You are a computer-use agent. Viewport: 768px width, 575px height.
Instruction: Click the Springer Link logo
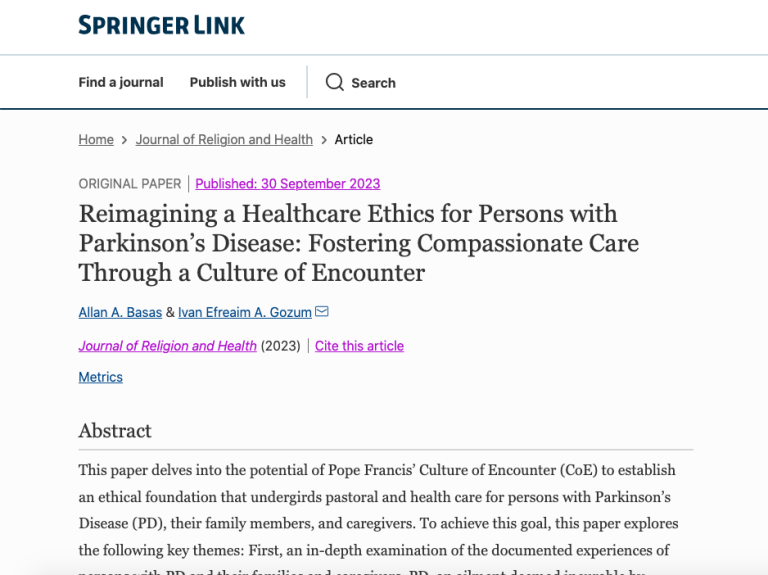click(161, 25)
